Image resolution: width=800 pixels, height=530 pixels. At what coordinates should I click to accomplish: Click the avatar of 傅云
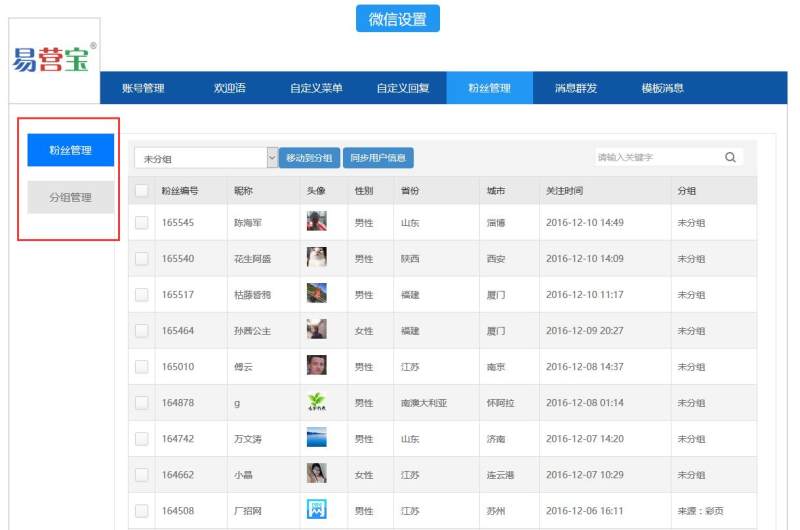click(316, 366)
